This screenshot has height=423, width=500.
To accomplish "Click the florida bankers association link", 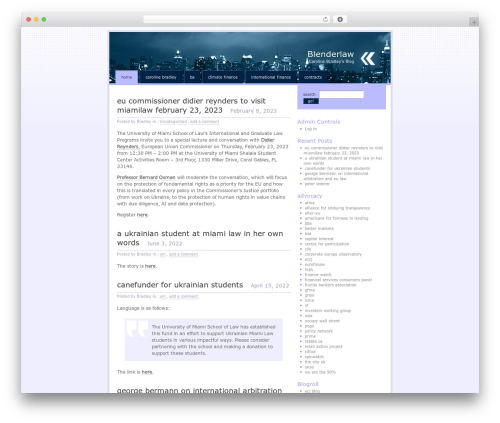I will (x=331, y=285).
